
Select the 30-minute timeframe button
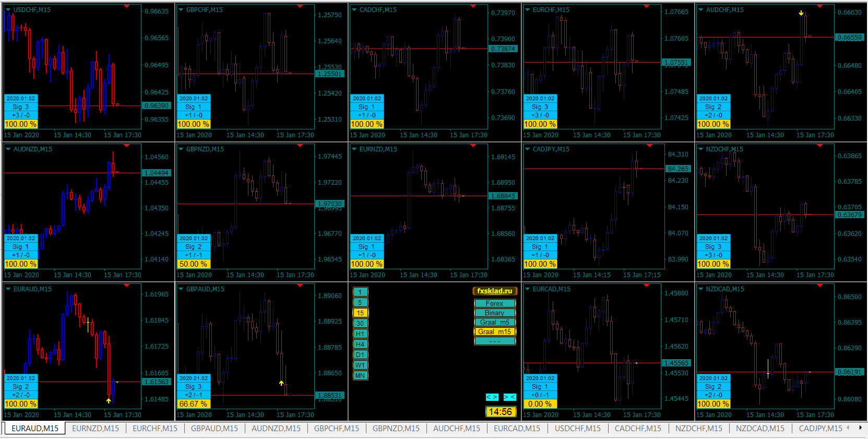click(x=360, y=324)
